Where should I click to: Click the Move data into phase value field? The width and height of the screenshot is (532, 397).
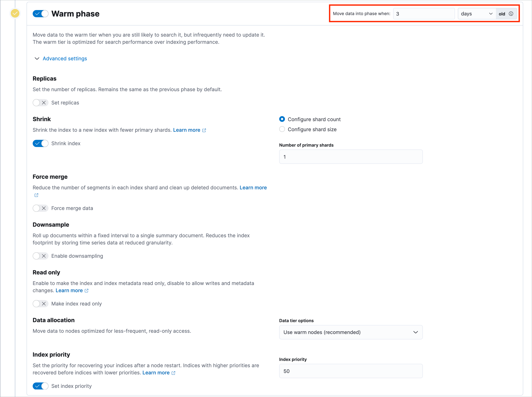(424, 14)
